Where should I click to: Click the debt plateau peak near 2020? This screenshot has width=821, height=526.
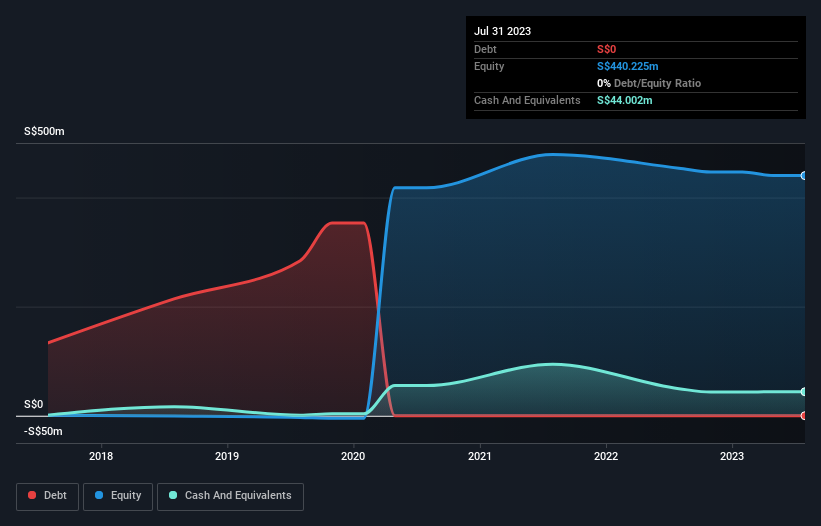[x=347, y=223]
